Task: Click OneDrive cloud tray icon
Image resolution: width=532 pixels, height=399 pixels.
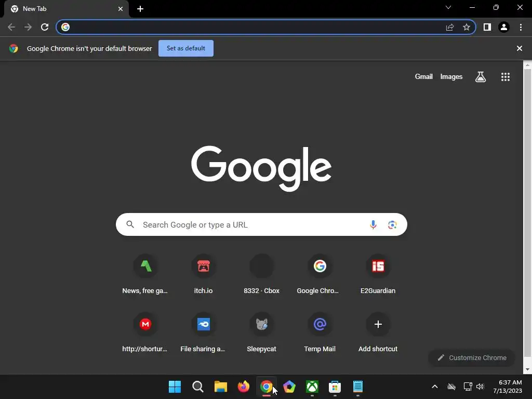Action: point(451,387)
